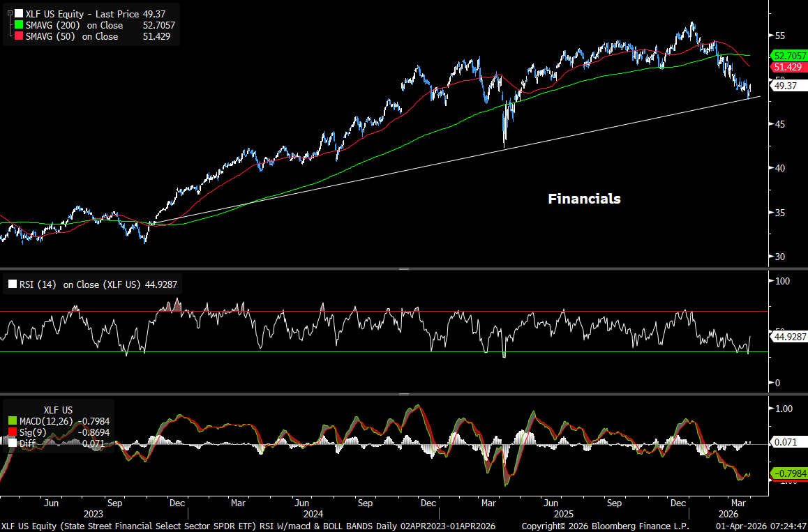Select 'SMAVG (200) on Close' legend entry
808x532 pixels.
tap(74, 25)
